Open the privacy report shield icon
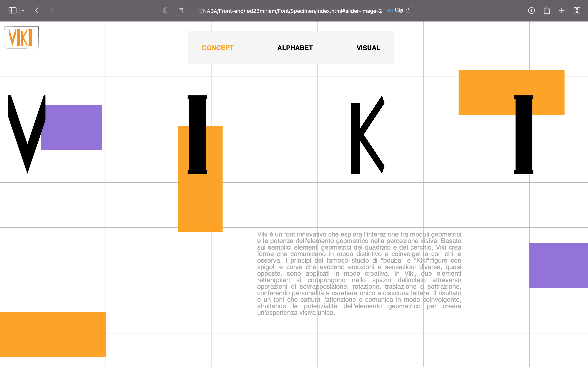This screenshot has height=367, width=588. [x=165, y=10]
